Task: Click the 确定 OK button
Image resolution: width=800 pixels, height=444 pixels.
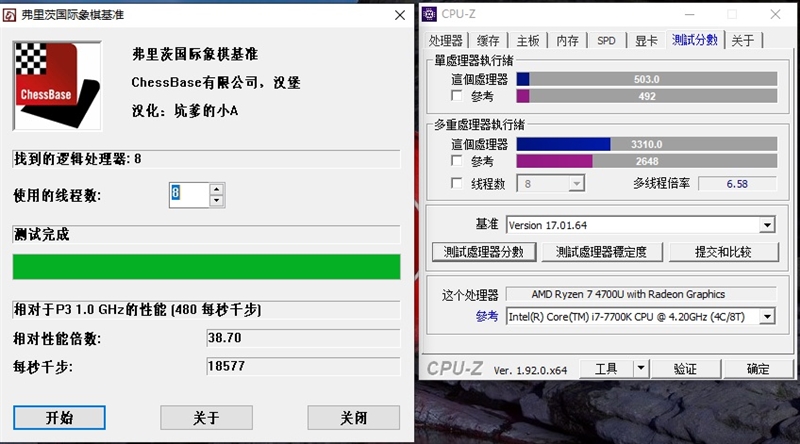Action: pos(758,368)
